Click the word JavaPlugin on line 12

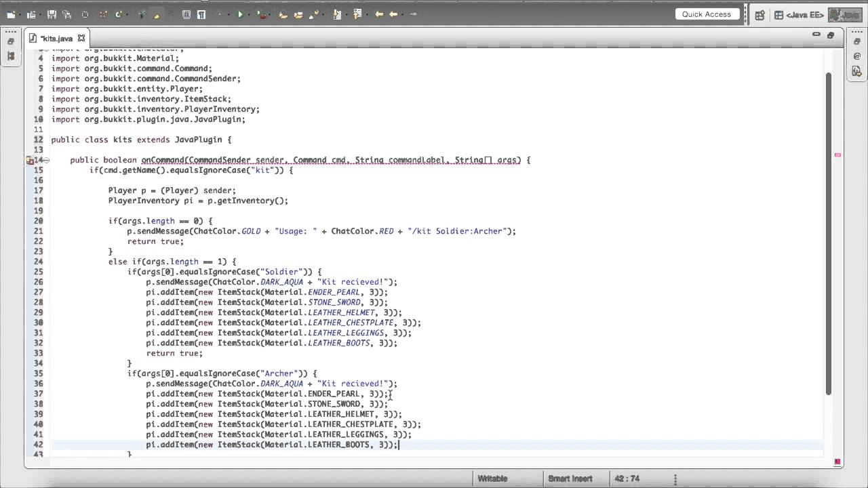(198, 140)
